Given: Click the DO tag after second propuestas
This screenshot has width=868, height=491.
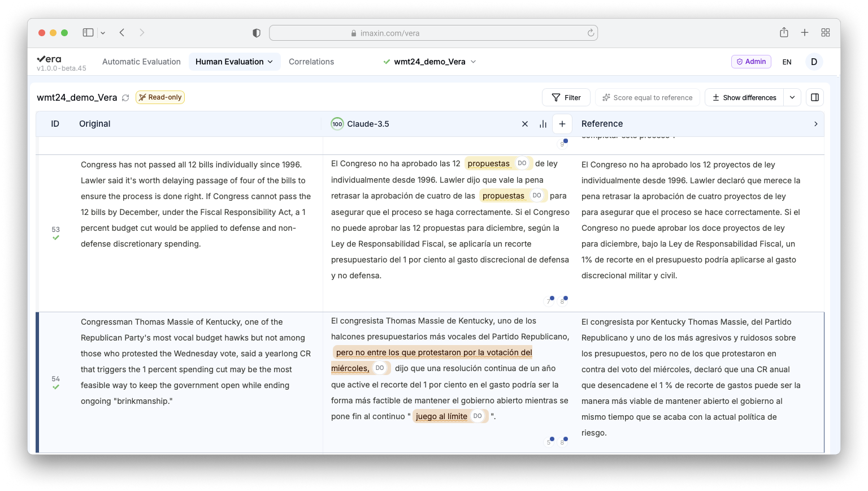Looking at the screenshot, I should pyautogui.click(x=537, y=196).
